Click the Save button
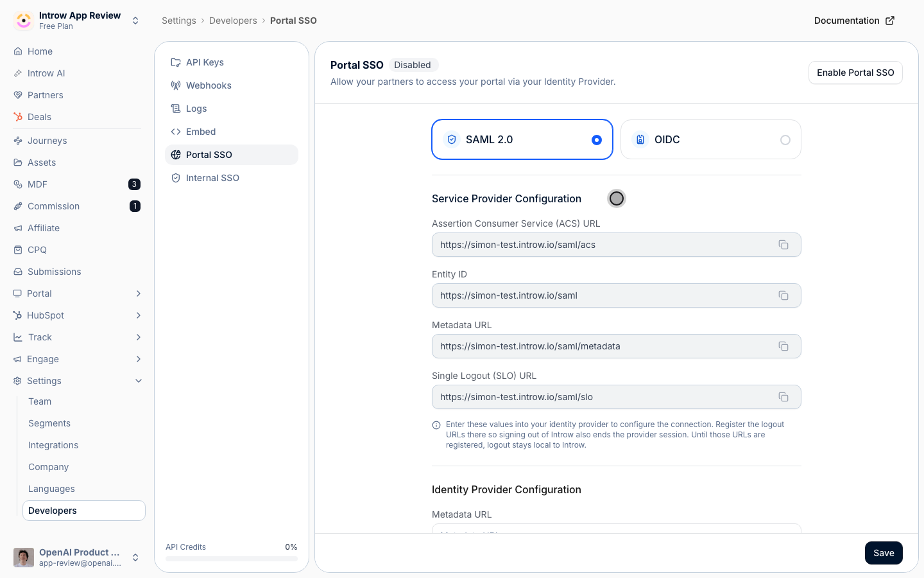 tap(884, 553)
